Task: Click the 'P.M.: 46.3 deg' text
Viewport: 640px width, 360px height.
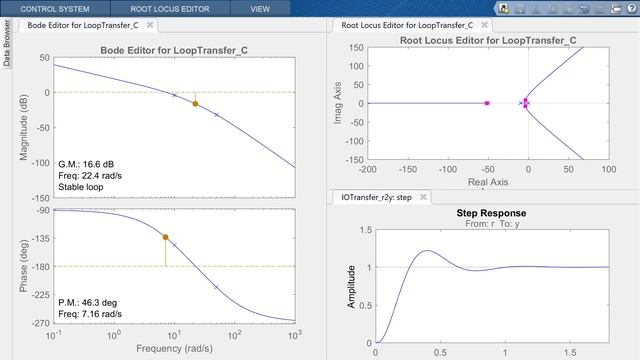Action: (87, 303)
